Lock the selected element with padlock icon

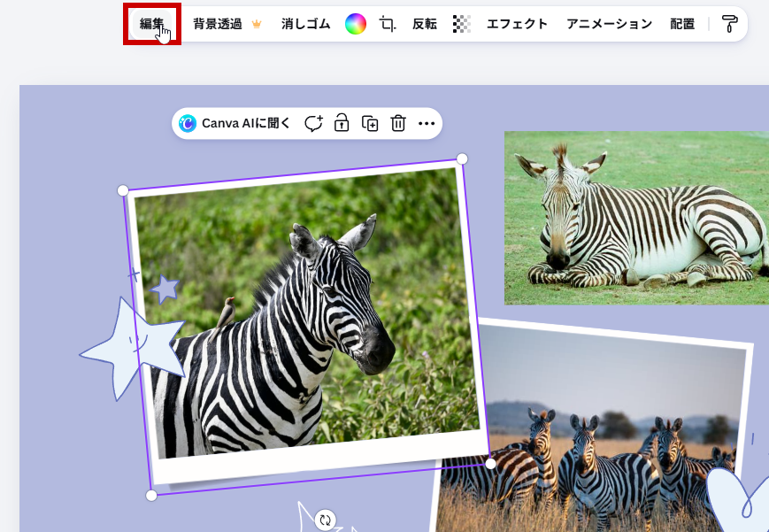[x=342, y=123]
